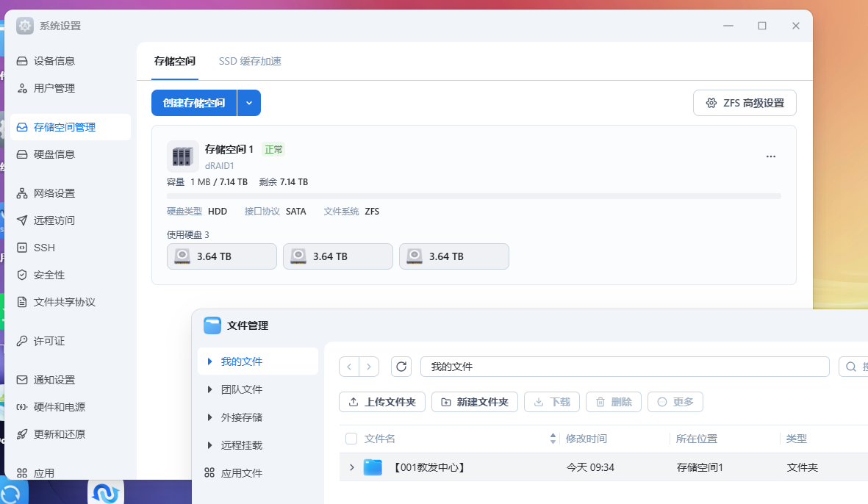Expand 团队文件 in the file tree

pos(210,389)
